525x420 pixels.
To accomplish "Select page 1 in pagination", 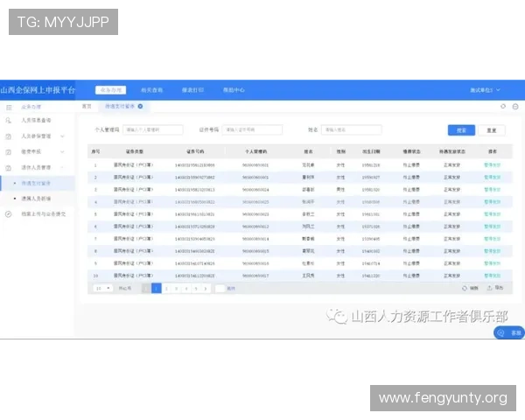I will 157,289.
